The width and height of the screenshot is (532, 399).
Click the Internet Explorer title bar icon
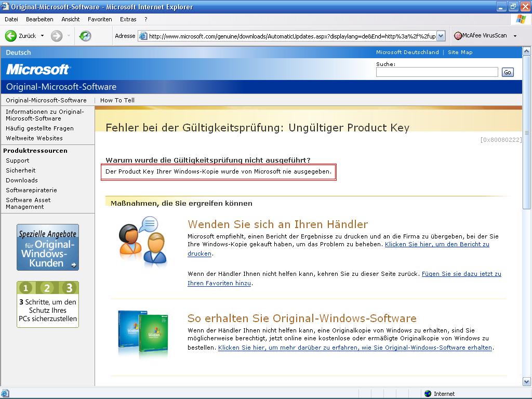tap(5, 6)
